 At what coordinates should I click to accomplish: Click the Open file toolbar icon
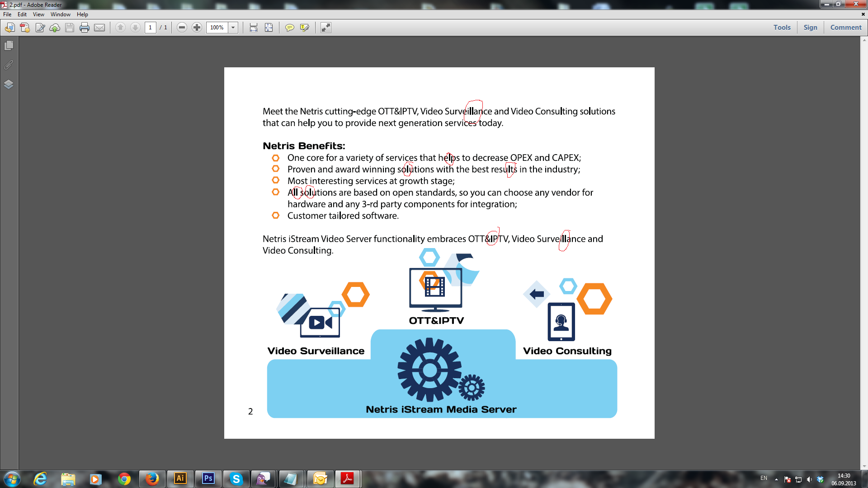tap(9, 28)
